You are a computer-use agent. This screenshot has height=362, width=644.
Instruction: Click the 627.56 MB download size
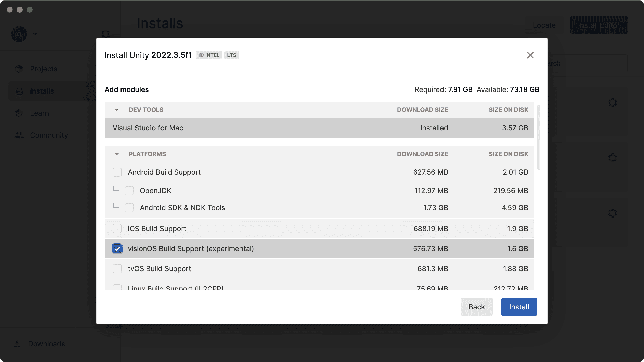pyautogui.click(x=430, y=172)
